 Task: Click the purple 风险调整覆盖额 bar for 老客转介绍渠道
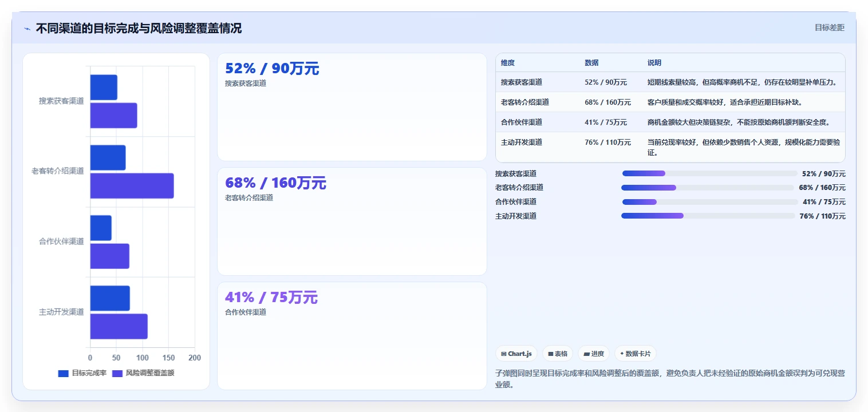[132, 186]
